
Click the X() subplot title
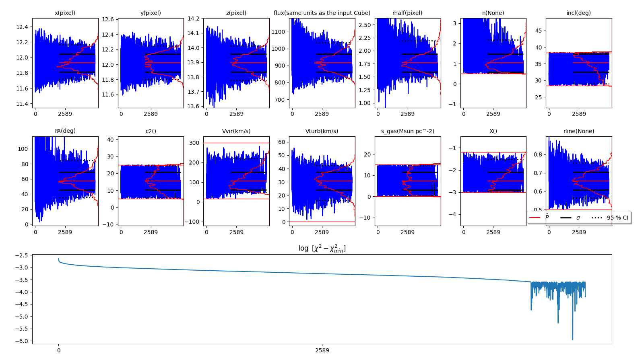pos(493,131)
